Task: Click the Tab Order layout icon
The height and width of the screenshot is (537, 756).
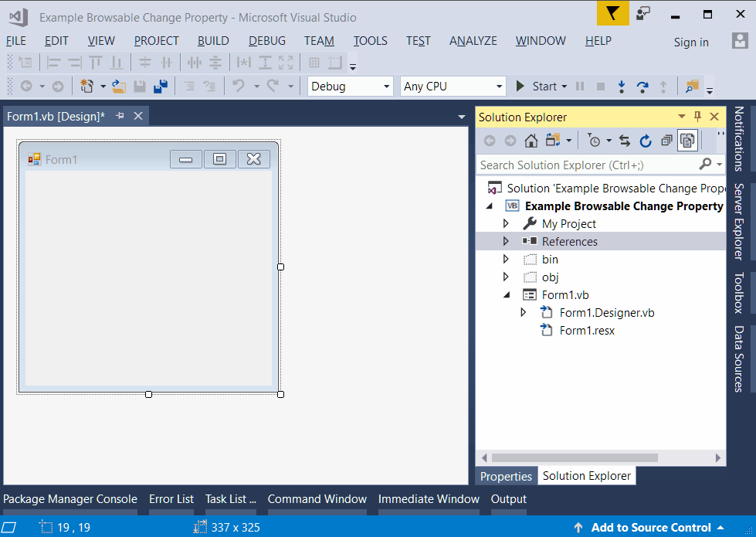Action: (334, 63)
